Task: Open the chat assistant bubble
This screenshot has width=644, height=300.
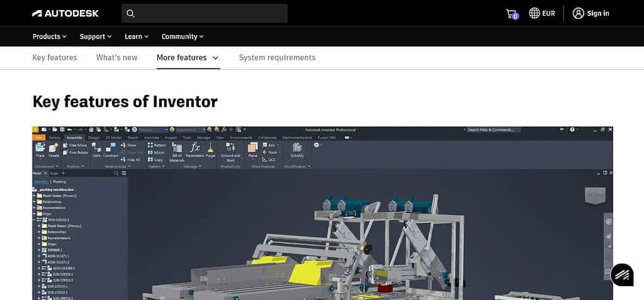Action: pos(622,275)
